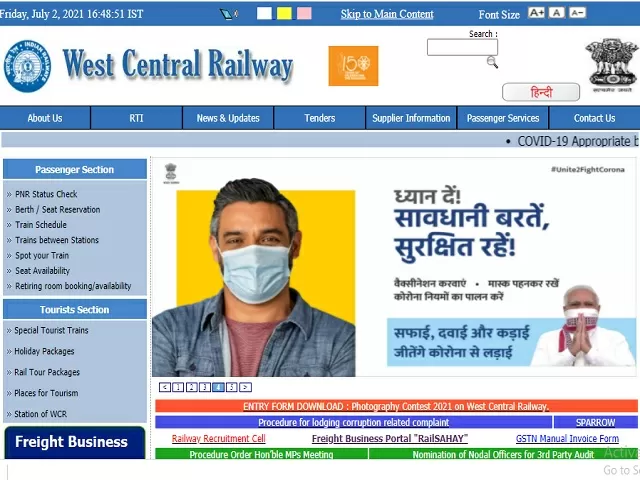Viewport: 640px width, 480px height.
Task: Click the screen reader access icon
Action: click(229, 14)
